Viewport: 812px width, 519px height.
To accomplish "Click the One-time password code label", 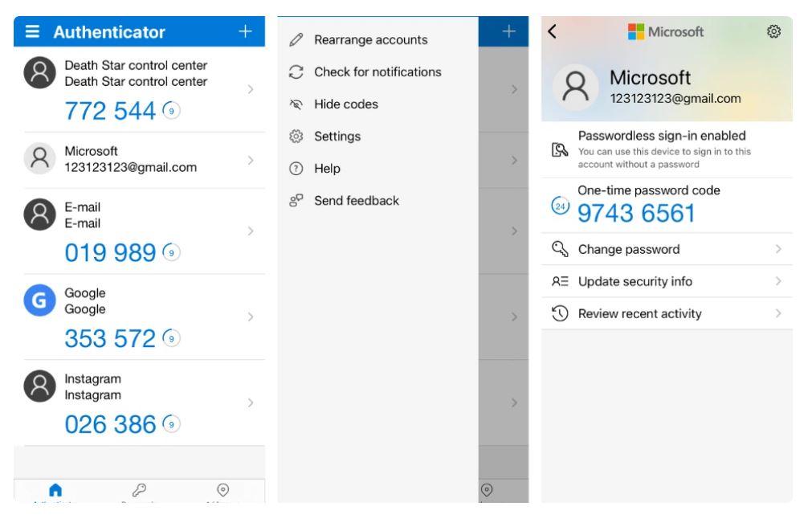I will click(x=649, y=190).
